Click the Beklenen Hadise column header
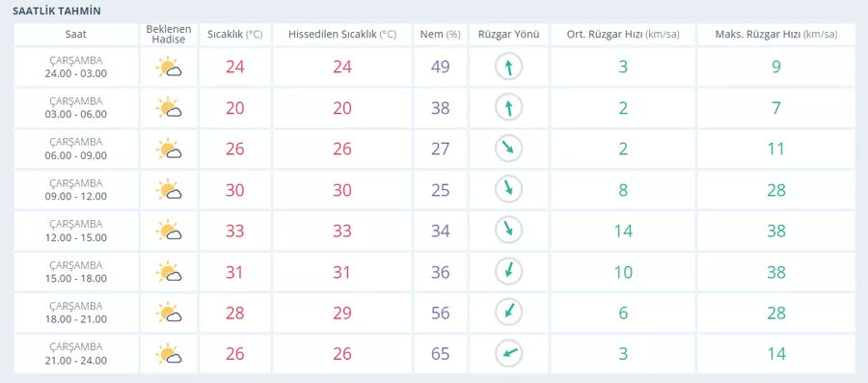 coord(169,35)
